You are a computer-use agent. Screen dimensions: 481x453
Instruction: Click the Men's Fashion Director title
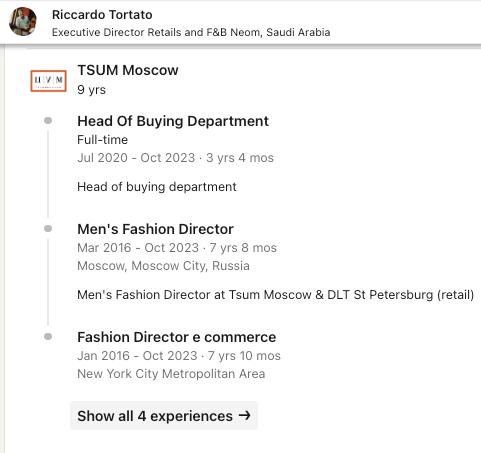point(155,229)
